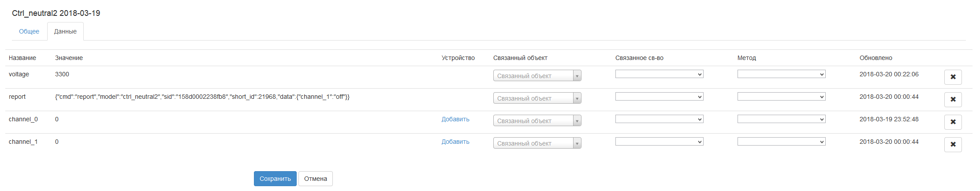Open method select for voltage row

(x=781, y=74)
